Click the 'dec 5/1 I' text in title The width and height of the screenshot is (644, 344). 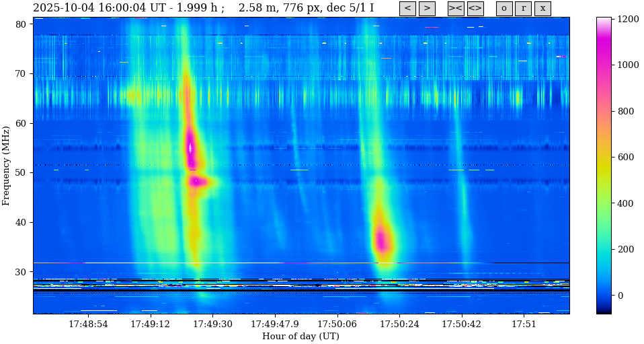point(350,8)
